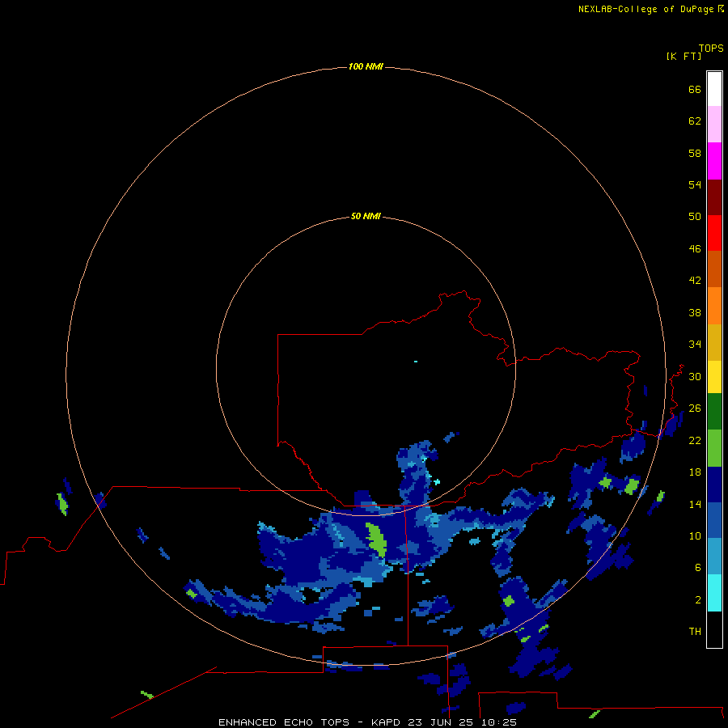Click the white legend color block

click(x=714, y=89)
